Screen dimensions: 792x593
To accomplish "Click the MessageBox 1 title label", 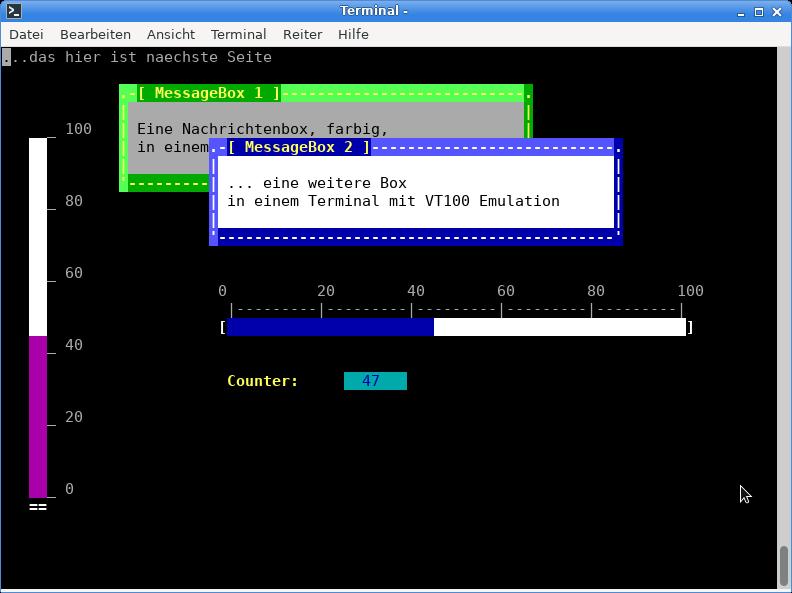I will [209, 93].
